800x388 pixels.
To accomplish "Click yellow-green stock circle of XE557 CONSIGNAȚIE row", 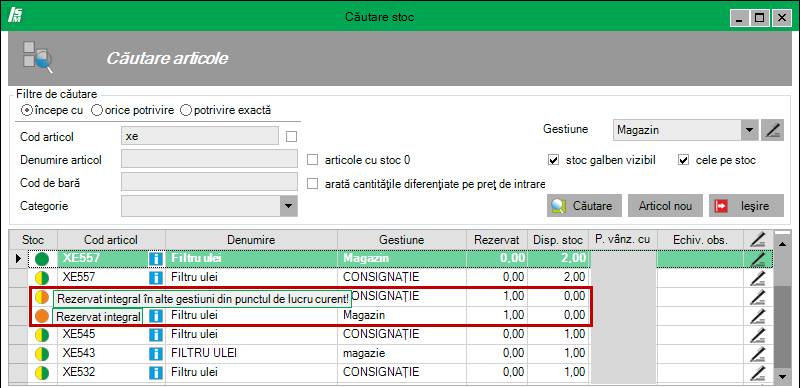I will coord(42,278).
